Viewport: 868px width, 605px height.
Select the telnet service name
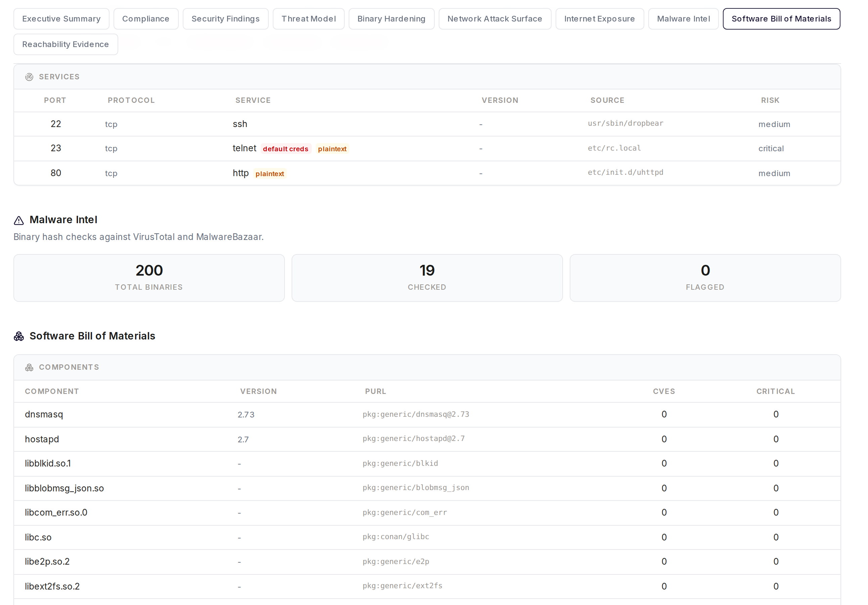click(244, 148)
